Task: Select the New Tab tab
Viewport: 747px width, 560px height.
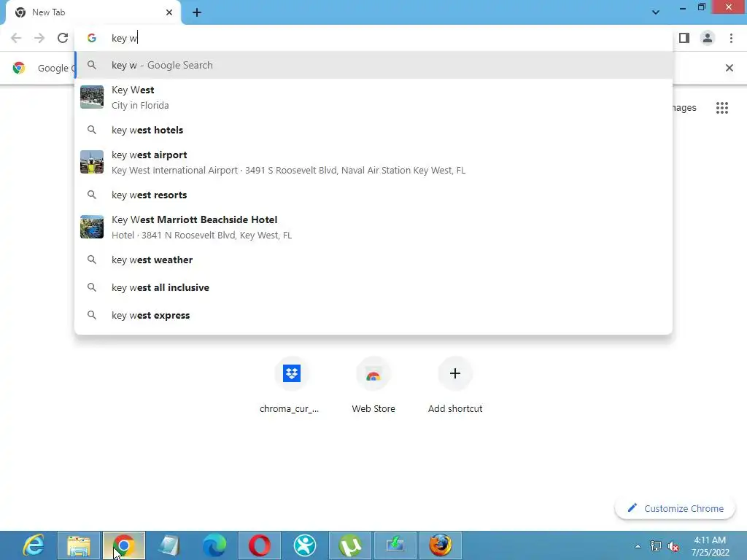Action: 93,12
